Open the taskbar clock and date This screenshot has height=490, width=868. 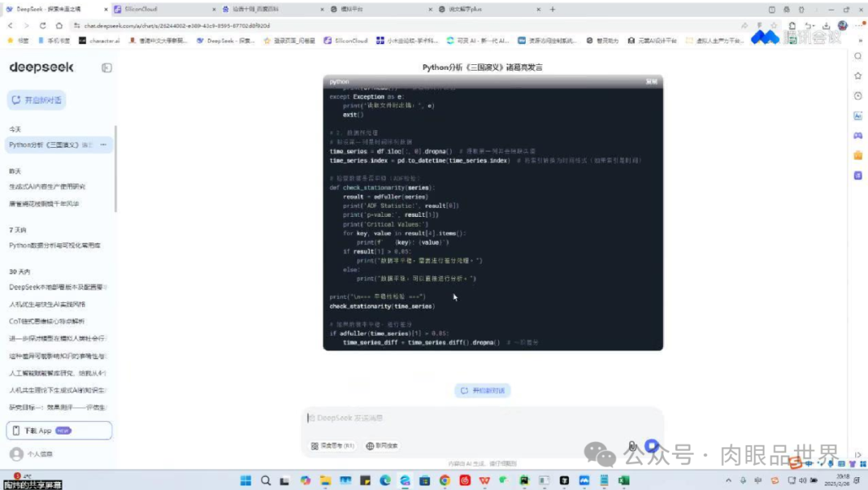[837, 480]
